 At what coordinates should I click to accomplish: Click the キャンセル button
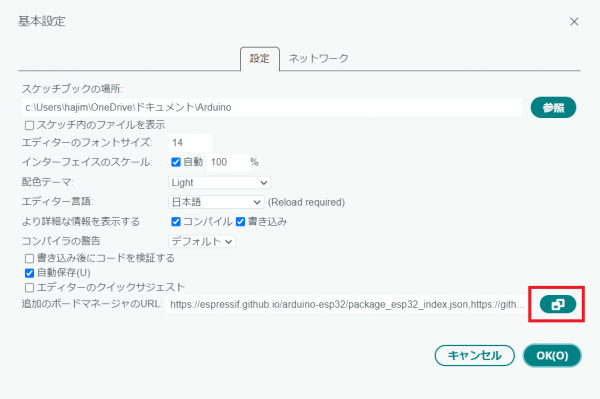click(x=474, y=355)
